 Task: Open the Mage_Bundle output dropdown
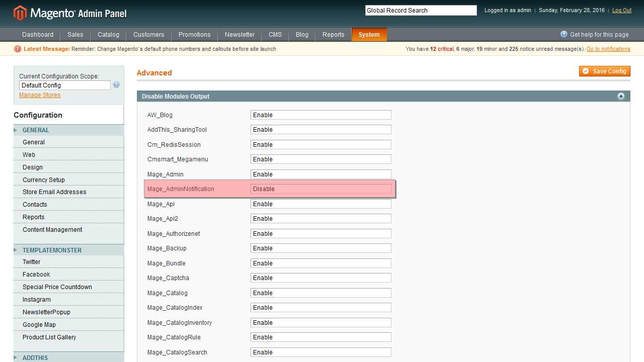click(321, 263)
